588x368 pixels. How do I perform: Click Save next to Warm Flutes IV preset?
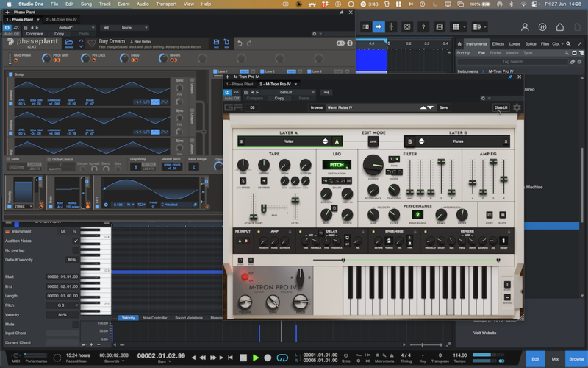(x=444, y=107)
